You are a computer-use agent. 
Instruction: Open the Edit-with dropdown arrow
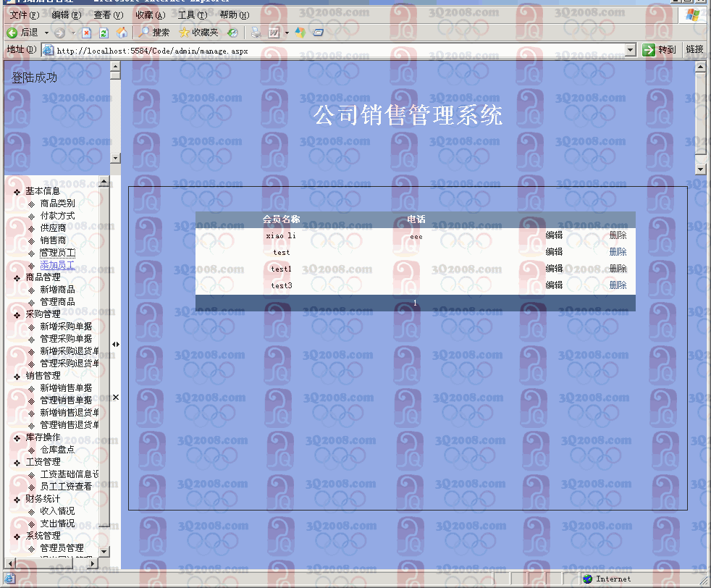(x=287, y=33)
